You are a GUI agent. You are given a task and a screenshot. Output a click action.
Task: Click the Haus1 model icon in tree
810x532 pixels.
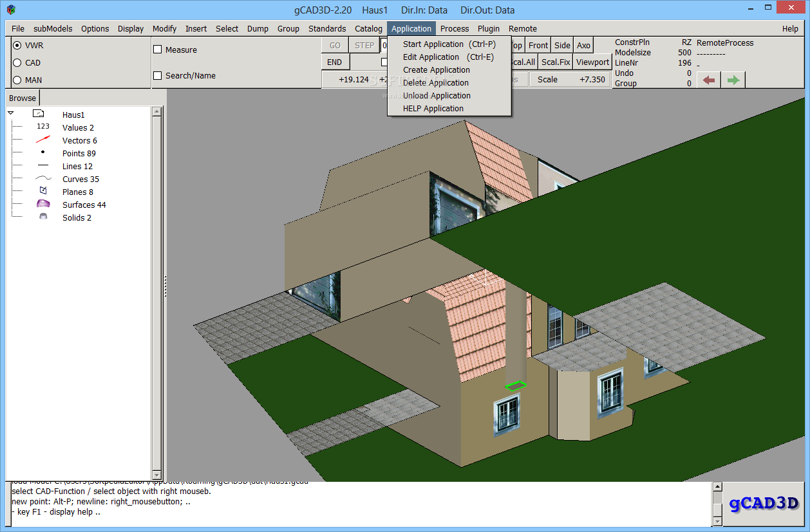[x=38, y=114]
